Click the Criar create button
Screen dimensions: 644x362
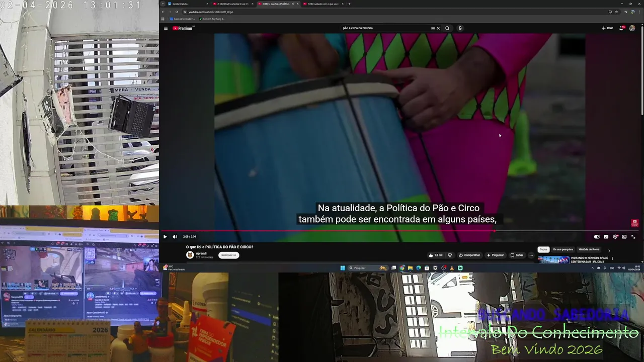607,28
